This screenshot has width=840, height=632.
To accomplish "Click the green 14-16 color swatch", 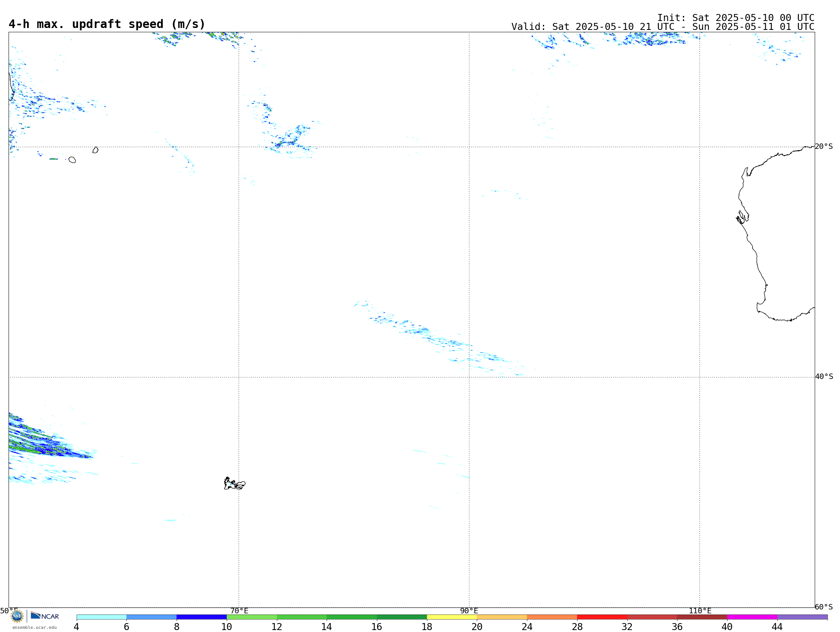I will 352,617.
